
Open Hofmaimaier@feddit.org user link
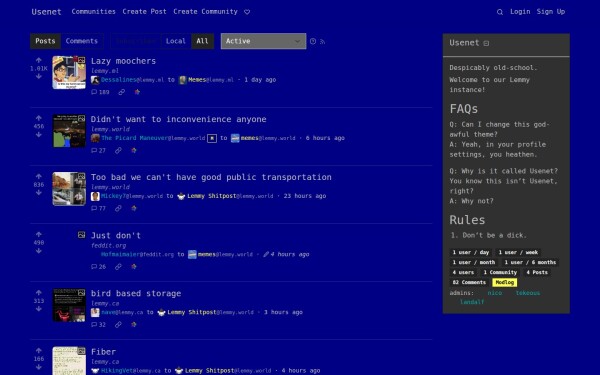point(137,254)
